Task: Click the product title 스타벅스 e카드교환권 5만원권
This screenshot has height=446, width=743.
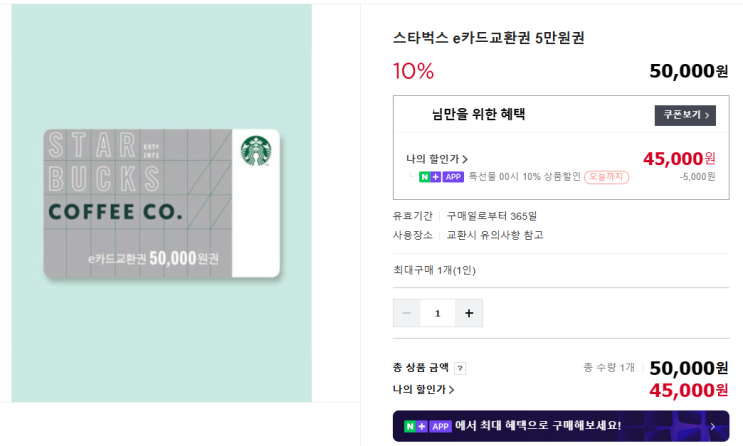Action: click(x=489, y=39)
